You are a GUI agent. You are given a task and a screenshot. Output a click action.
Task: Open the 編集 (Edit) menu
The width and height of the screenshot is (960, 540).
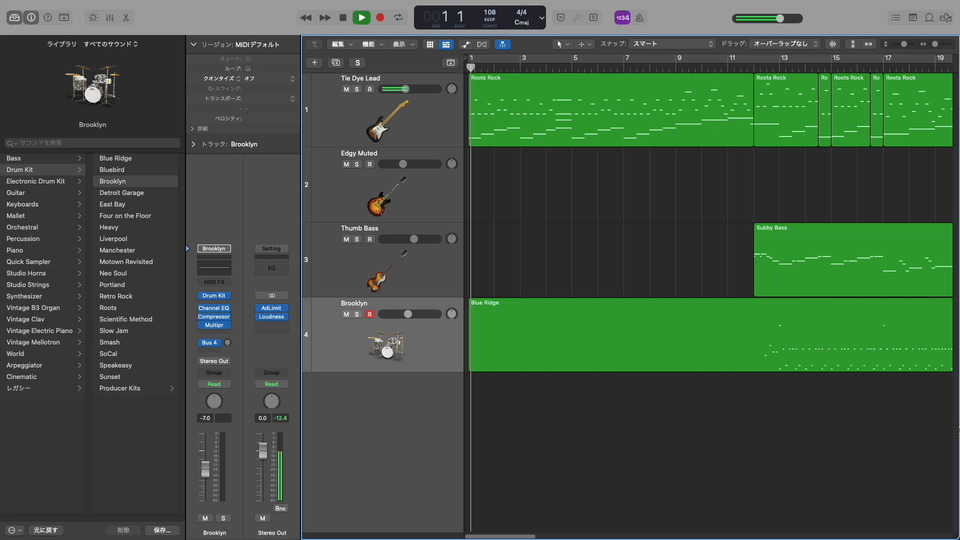[342, 44]
